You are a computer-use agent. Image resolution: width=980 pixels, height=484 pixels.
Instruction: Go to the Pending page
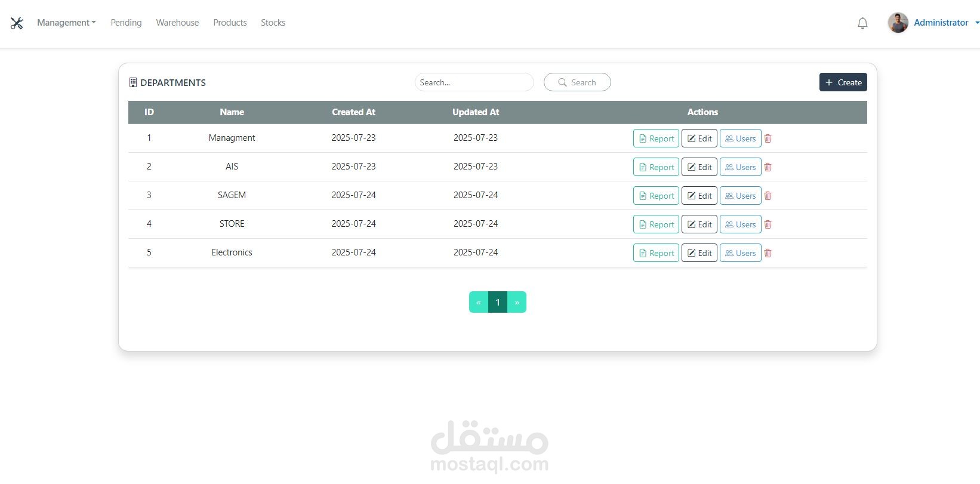126,23
